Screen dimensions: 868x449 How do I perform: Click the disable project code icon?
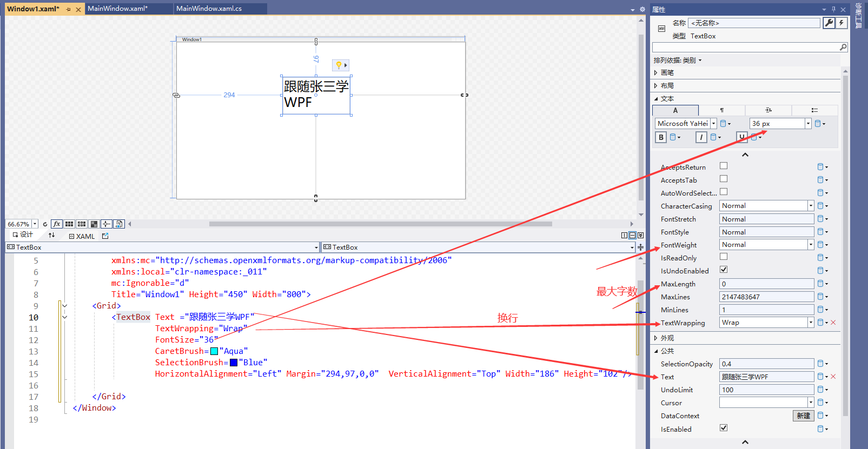(119, 224)
